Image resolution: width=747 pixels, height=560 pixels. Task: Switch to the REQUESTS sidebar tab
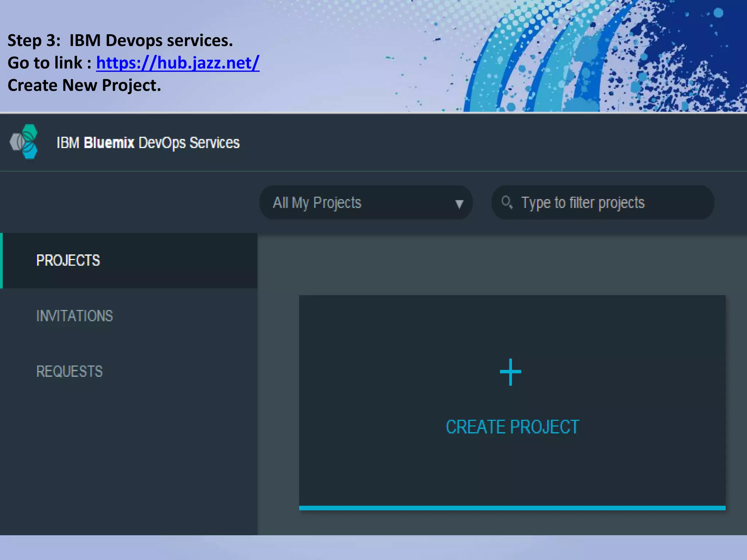(x=129, y=372)
